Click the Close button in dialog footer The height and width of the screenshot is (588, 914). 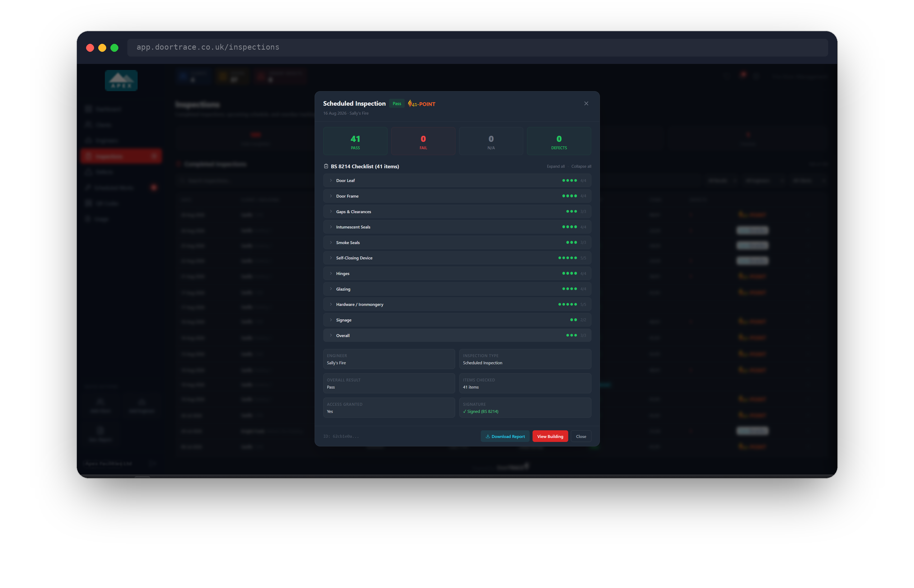[581, 436]
